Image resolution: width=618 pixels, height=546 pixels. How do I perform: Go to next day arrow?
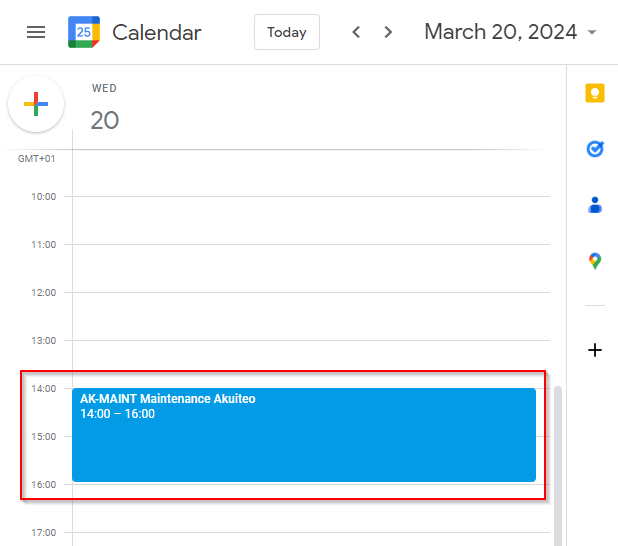(388, 32)
